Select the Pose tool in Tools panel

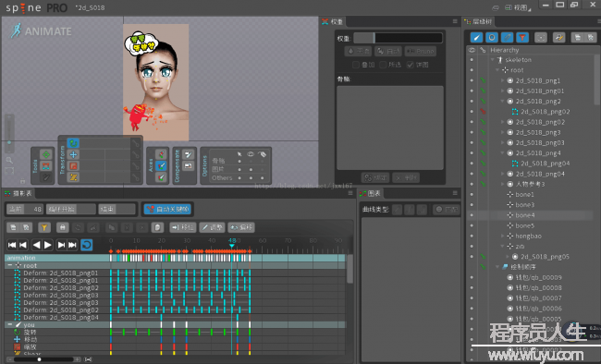point(46,154)
